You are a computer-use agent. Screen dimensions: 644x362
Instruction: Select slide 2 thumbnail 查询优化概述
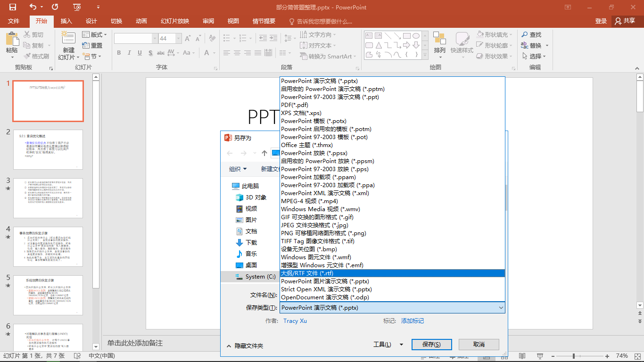[x=48, y=149]
